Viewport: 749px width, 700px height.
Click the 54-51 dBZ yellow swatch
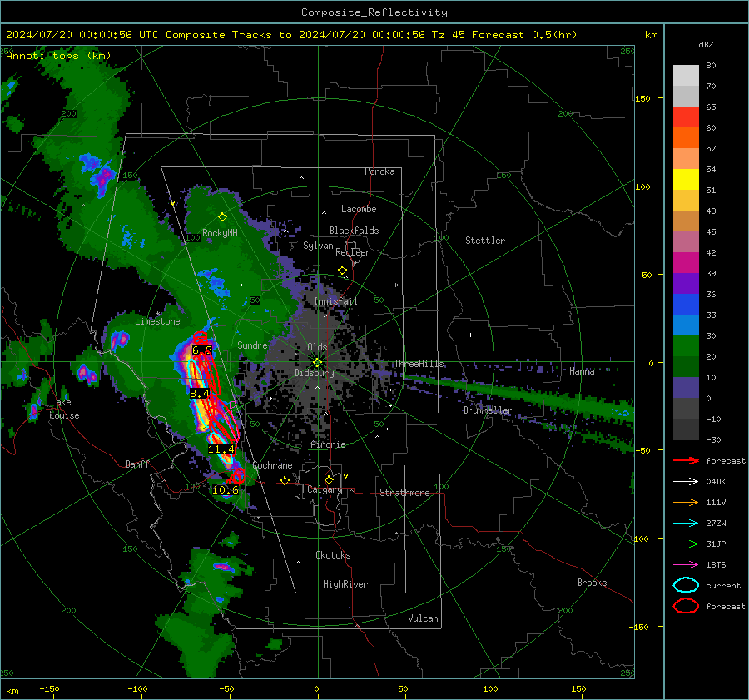686,179
